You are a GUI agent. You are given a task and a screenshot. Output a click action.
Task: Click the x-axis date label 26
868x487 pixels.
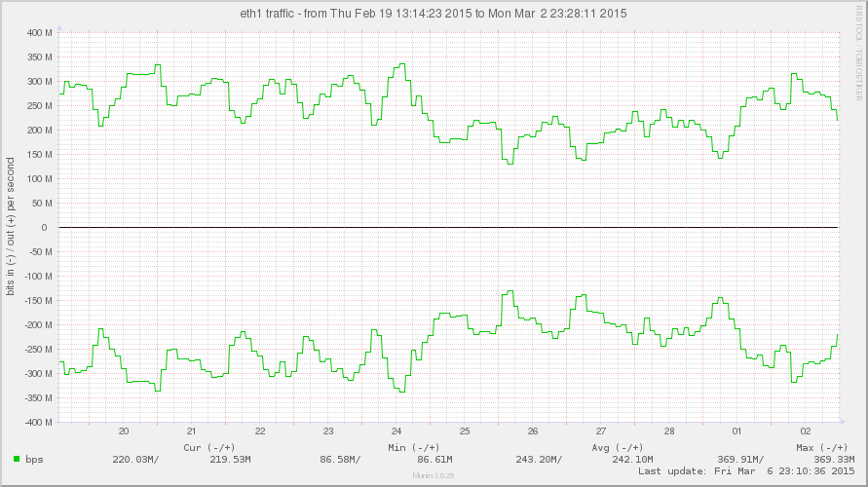tap(533, 431)
